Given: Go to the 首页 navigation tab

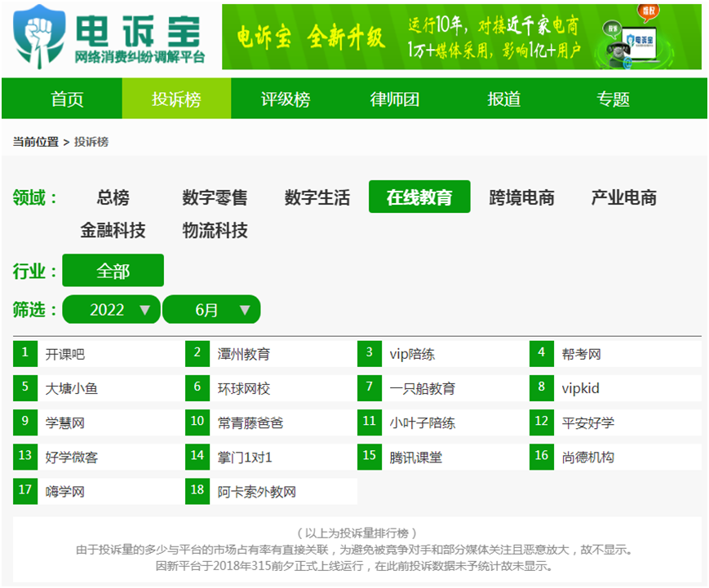Looking at the screenshot, I should pos(67,99).
